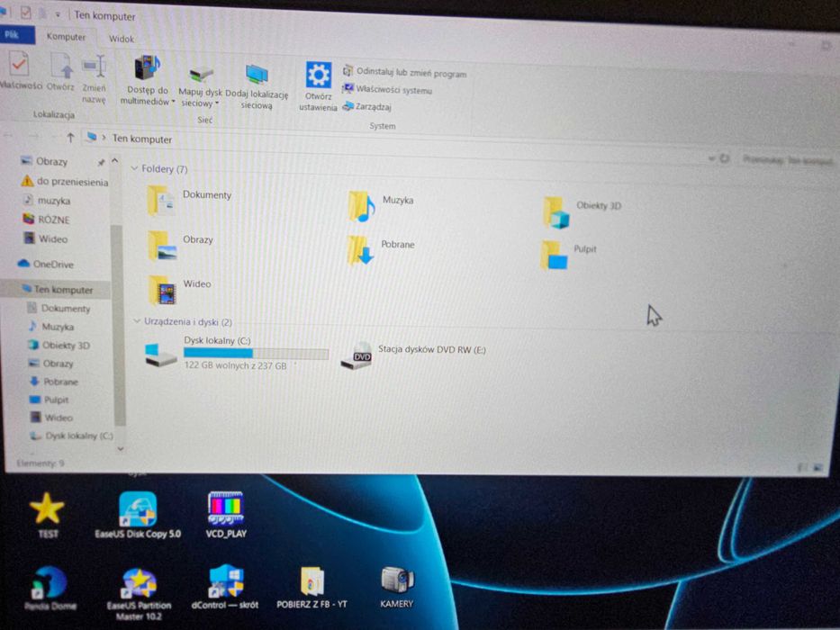Collapse Urządzenia i dyski (2) group

(137, 321)
